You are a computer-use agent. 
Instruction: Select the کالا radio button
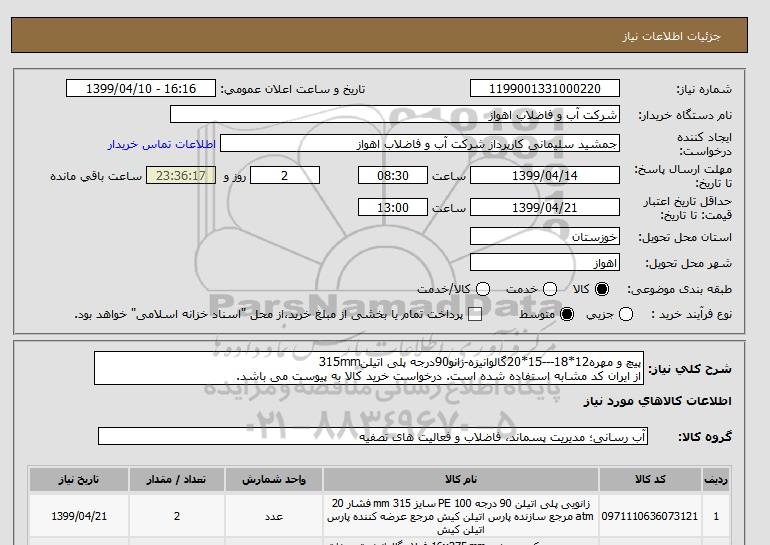(602, 289)
